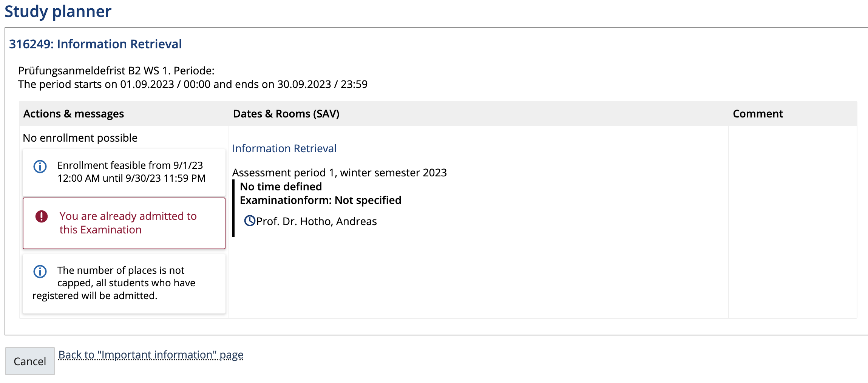Viewport: 868px width, 383px height.
Task: Click the clock icon before Prof. Dr. Hotho
Action: [x=250, y=221]
